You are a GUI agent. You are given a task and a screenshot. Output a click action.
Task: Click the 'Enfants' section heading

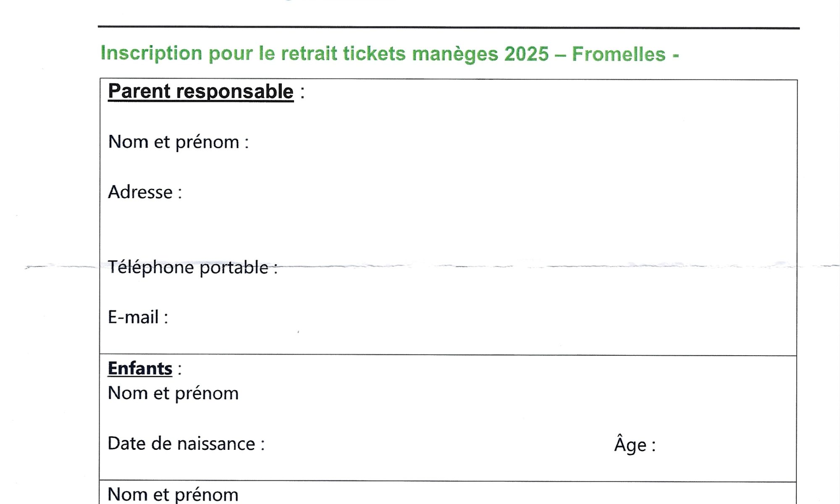tap(140, 368)
